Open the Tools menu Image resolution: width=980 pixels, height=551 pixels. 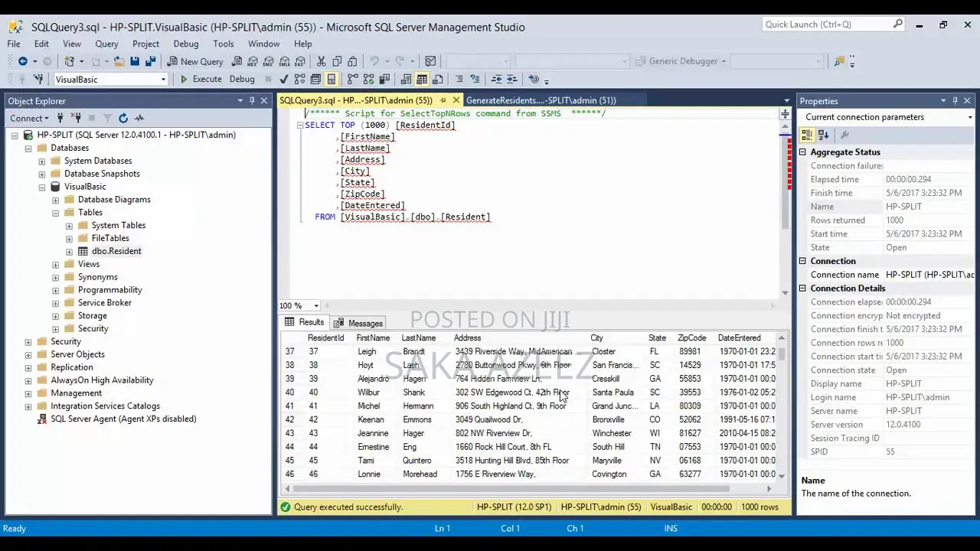[x=223, y=44]
